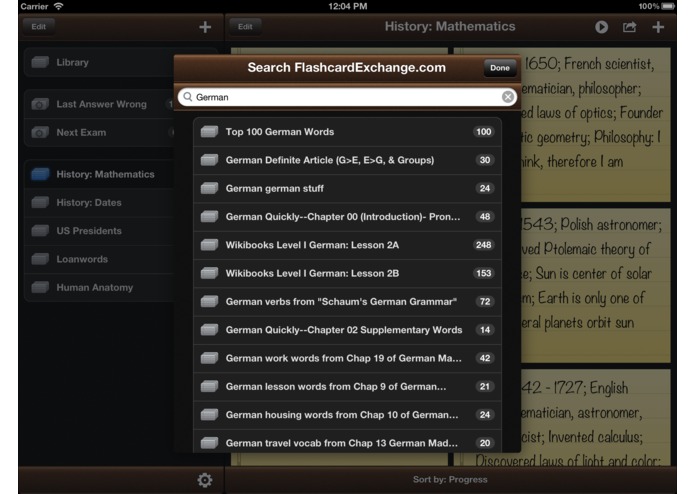Select US Presidents deck

coord(100,231)
